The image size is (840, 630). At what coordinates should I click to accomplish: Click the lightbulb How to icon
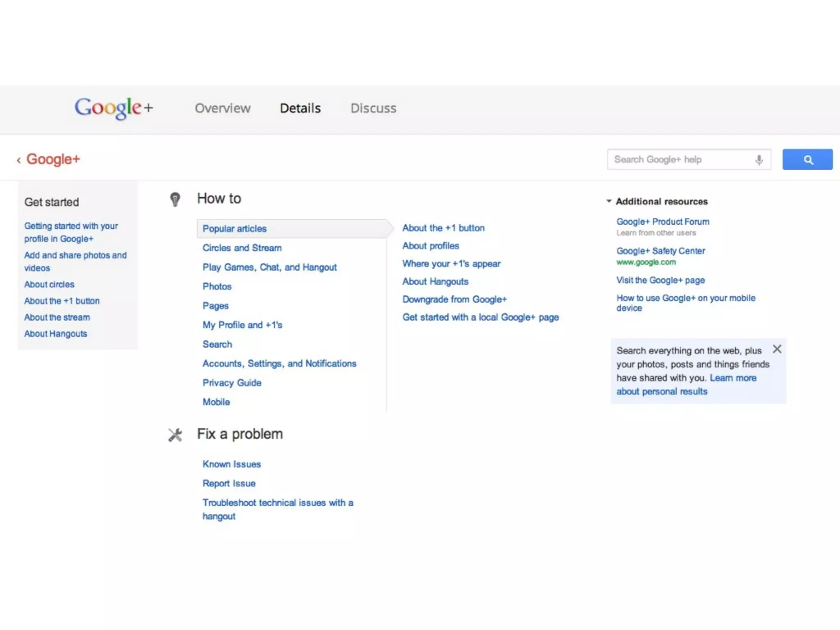point(175,199)
